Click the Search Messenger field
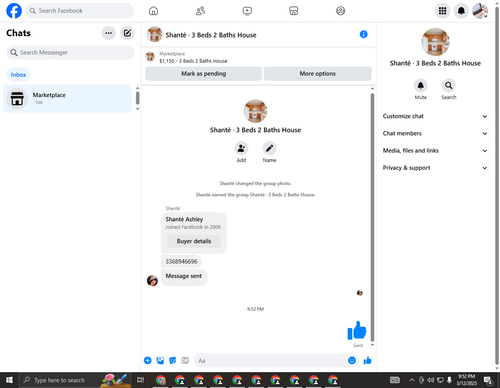This screenshot has width=500, height=388. pos(70,53)
